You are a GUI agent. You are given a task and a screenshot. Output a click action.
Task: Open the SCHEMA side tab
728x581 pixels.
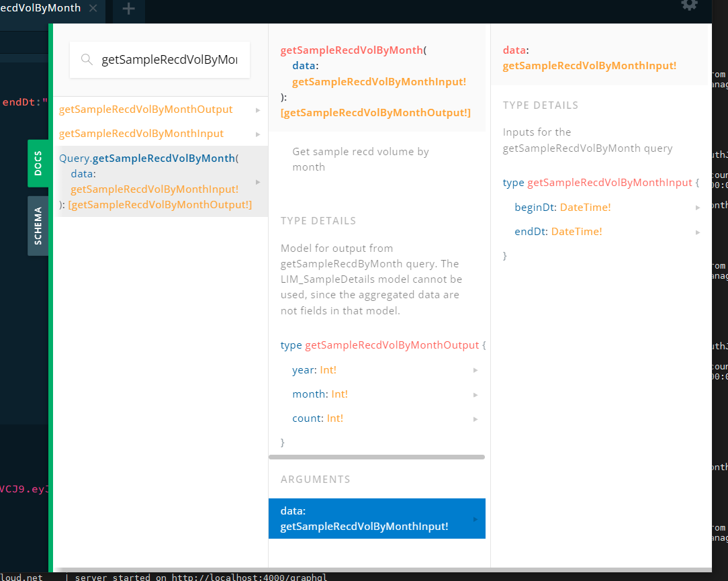point(38,226)
